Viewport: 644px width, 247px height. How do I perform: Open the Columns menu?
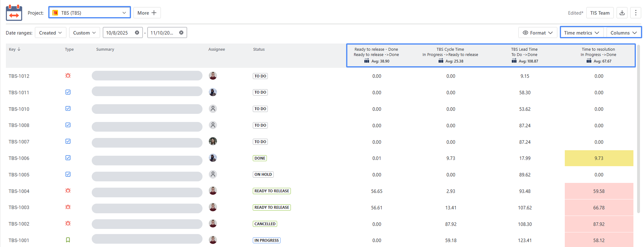point(623,33)
